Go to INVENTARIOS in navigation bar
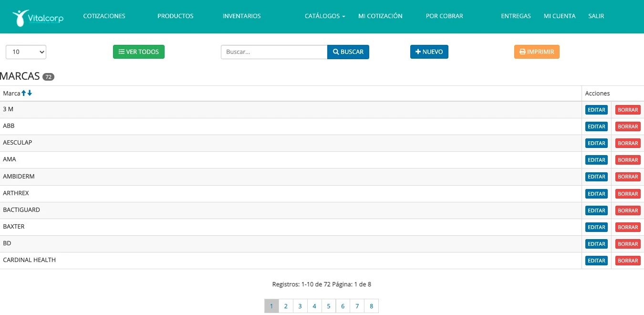 click(241, 16)
